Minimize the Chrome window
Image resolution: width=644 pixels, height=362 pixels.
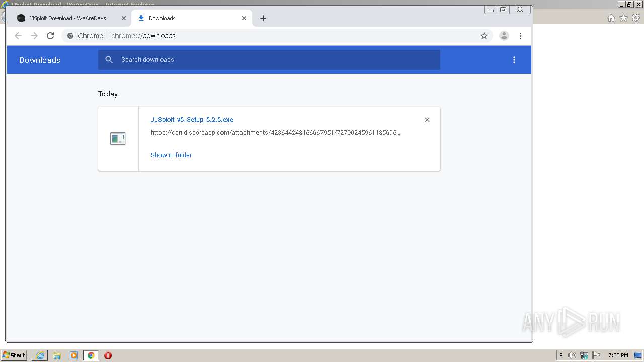tap(490, 10)
